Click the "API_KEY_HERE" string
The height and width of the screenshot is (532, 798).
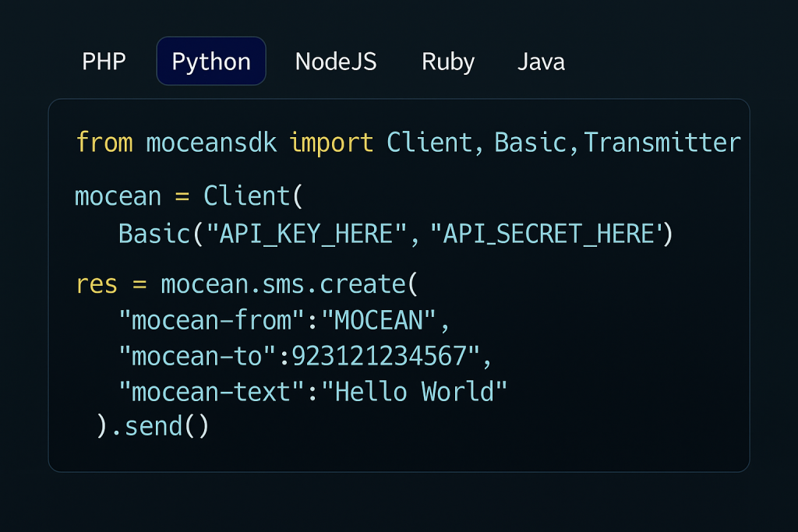(x=306, y=234)
